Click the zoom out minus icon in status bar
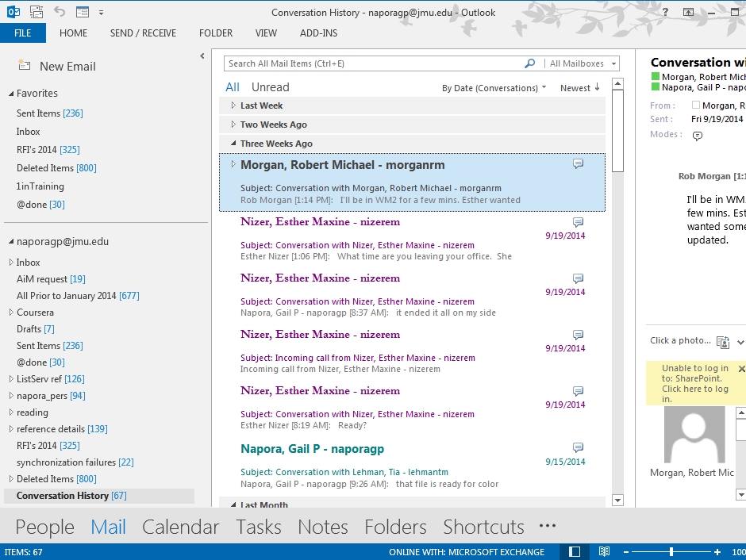The image size is (746, 560). click(626, 552)
